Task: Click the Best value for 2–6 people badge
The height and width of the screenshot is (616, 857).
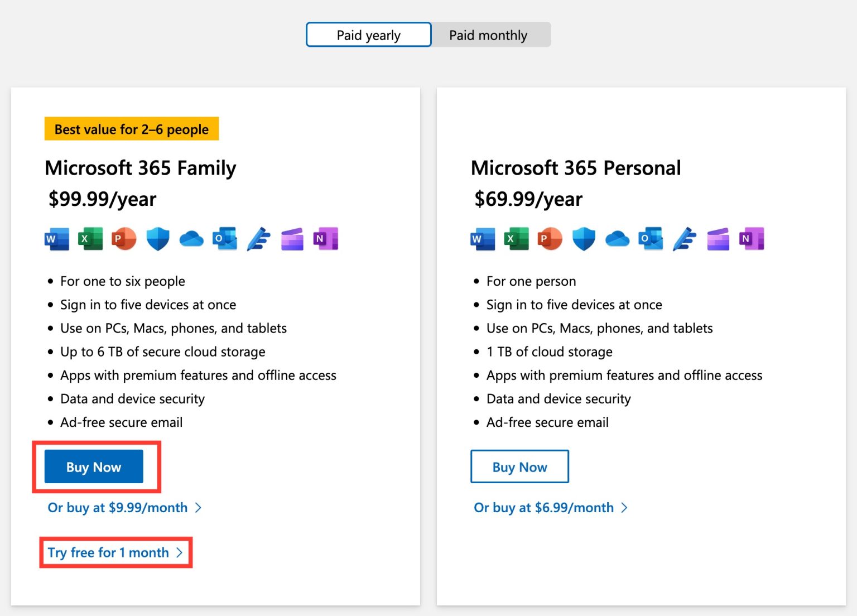Action: pyautogui.click(x=132, y=129)
